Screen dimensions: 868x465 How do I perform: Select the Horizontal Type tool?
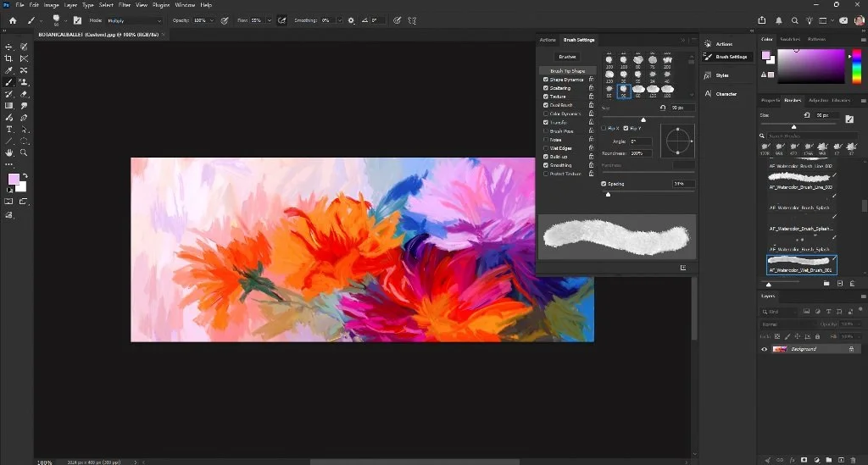pyautogui.click(x=8, y=130)
